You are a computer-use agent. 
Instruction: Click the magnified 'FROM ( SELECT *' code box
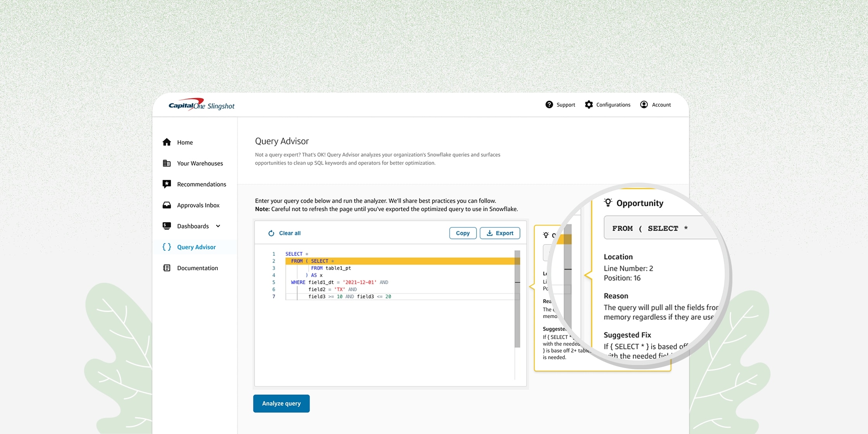(x=662, y=228)
